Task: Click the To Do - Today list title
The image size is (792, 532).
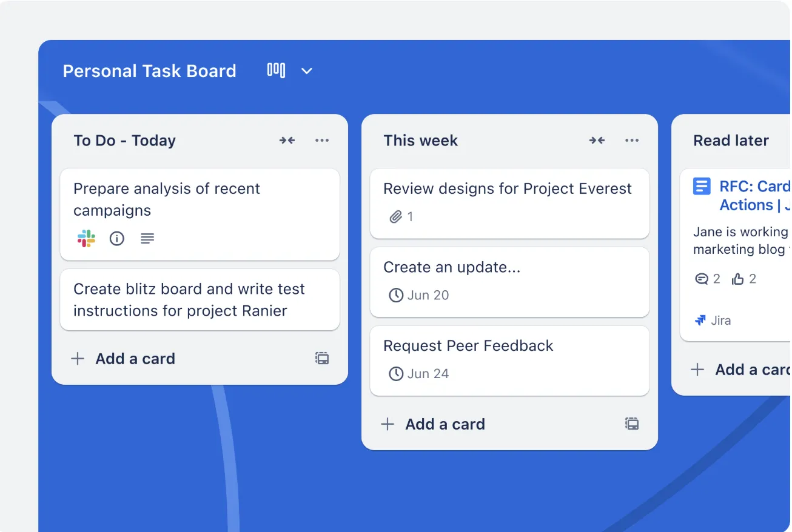Action: pos(124,141)
